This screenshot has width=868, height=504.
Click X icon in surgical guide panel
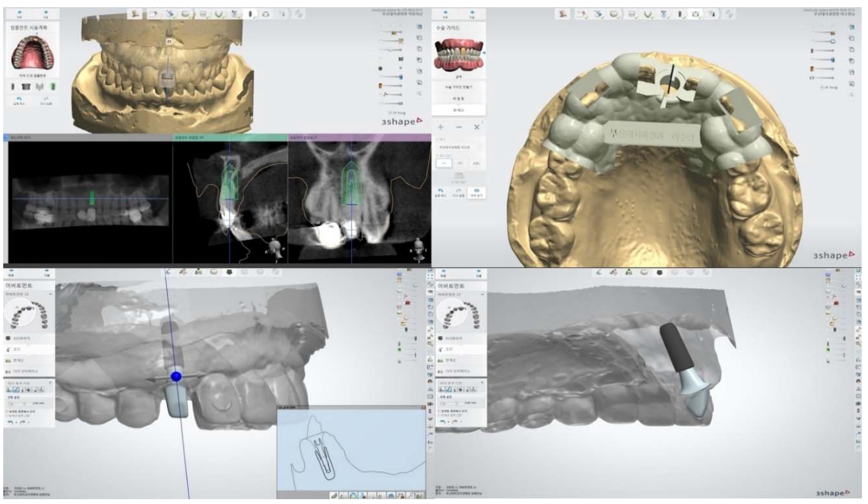tap(477, 127)
